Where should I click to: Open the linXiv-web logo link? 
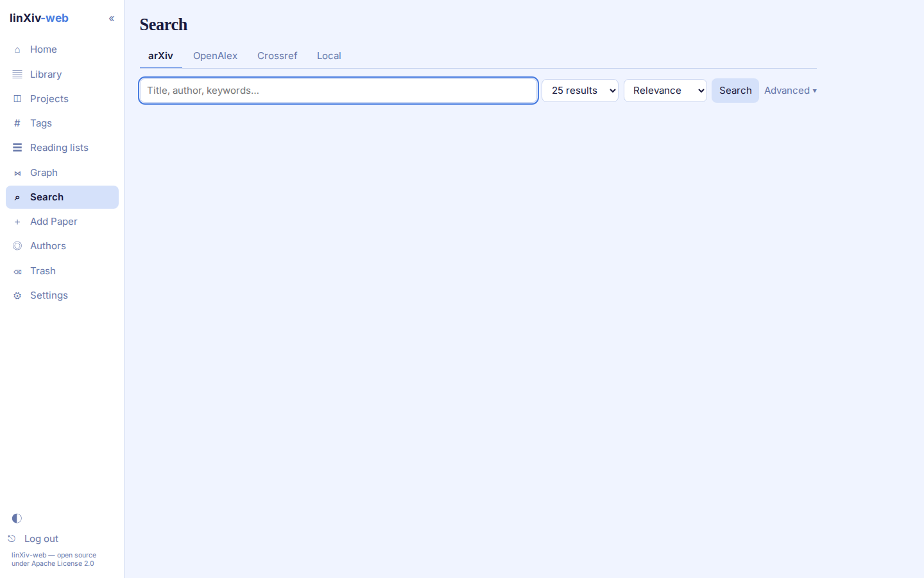coord(39,18)
